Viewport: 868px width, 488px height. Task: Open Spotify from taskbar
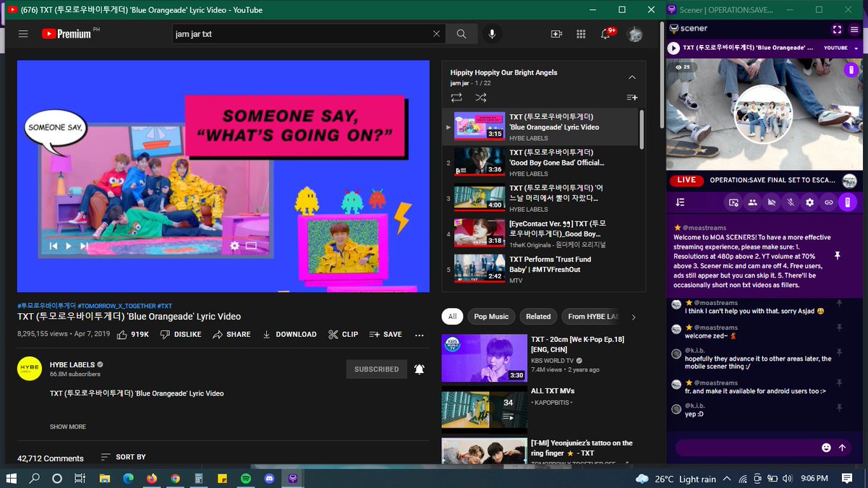point(244,479)
